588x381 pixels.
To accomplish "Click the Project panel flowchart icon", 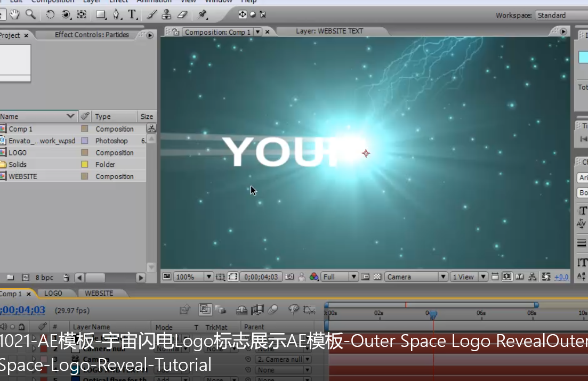I will coord(151,128).
